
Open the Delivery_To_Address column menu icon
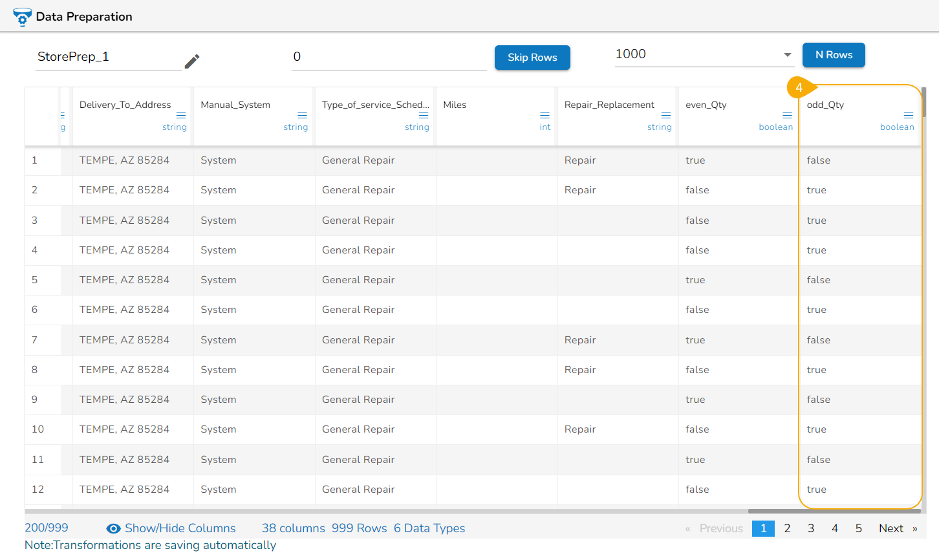coord(181,116)
